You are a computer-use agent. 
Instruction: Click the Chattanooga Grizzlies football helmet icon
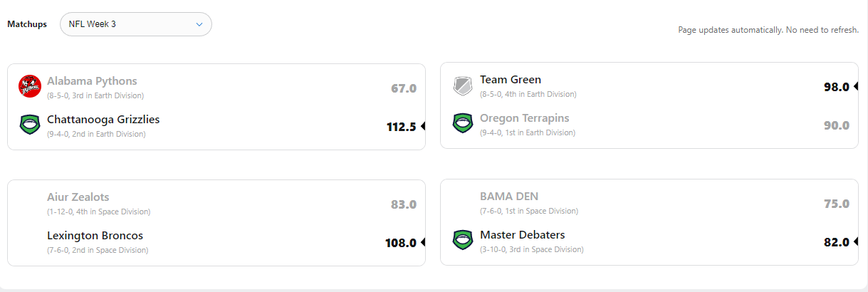30,125
